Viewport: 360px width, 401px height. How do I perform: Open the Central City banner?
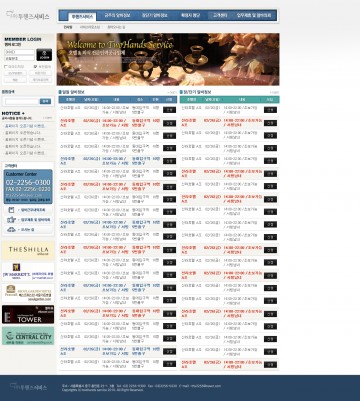(28, 336)
